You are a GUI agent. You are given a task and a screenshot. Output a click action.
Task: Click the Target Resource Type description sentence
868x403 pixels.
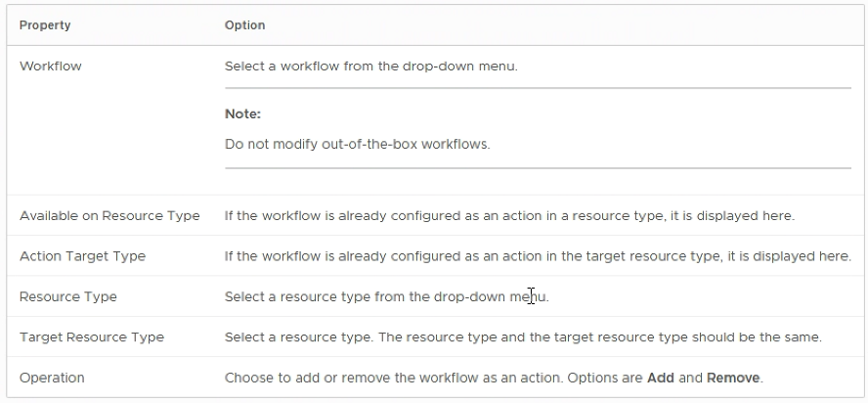pyautogui.click(x=523, y=337)
